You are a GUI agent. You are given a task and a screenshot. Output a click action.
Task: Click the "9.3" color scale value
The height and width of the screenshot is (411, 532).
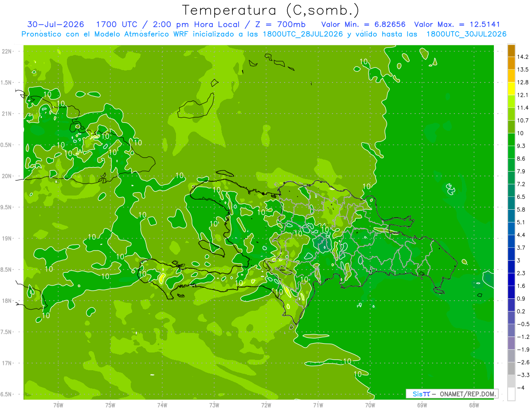tap(521, 146)
